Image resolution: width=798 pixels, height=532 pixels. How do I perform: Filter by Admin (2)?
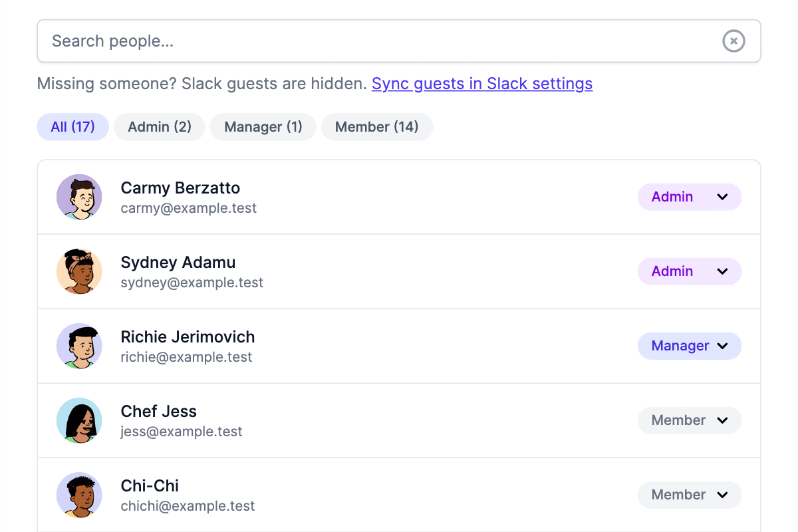(160, 126)
